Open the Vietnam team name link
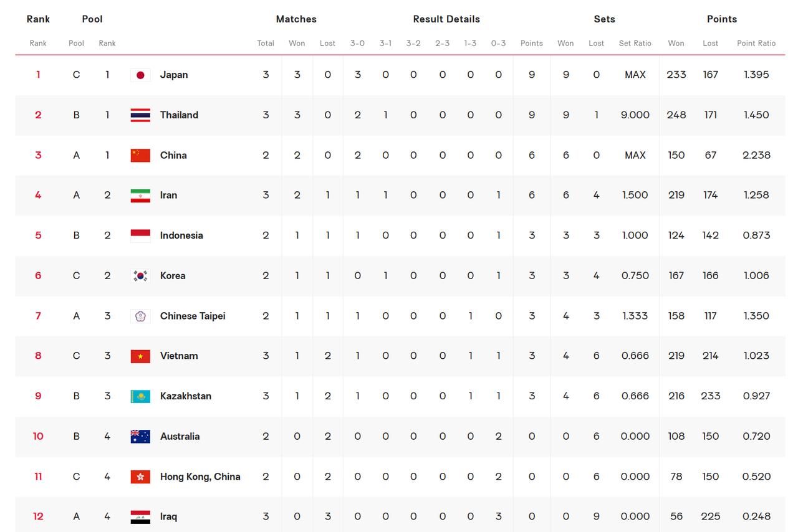The height and width of the screenshot is (532, 798). [179, 356]
